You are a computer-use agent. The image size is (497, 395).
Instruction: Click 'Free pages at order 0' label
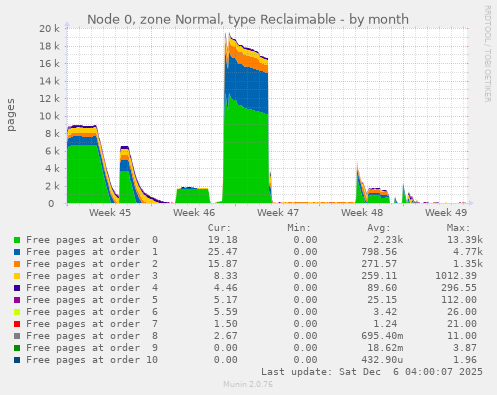tap(92, 240)
